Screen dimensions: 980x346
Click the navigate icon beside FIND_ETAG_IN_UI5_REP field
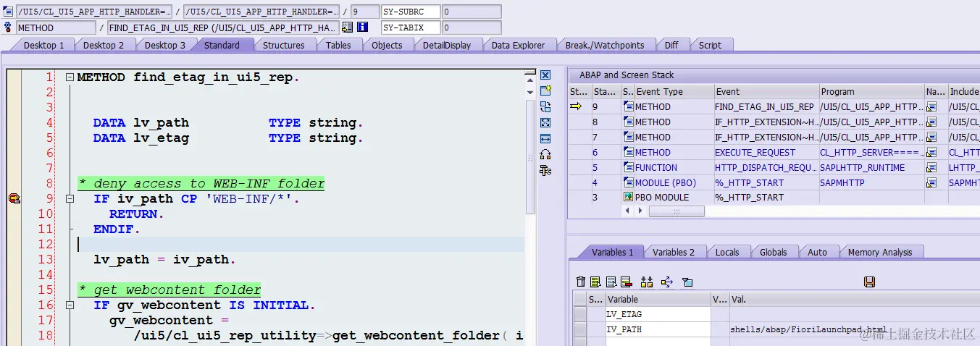pos(347,28)
